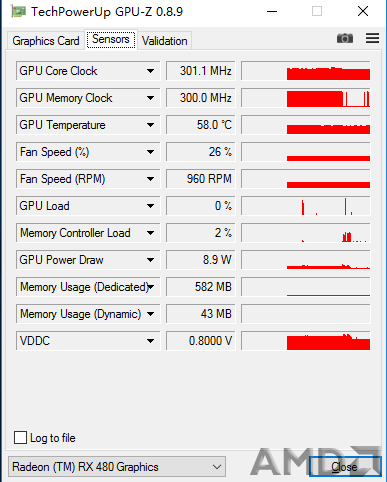Select the Sensors tab

pyautogui.click(x=111, y=39)
